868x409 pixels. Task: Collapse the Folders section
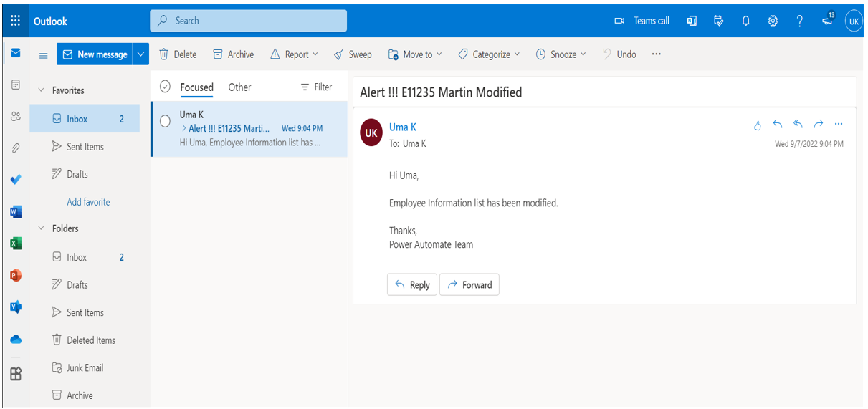pos(41,228)
